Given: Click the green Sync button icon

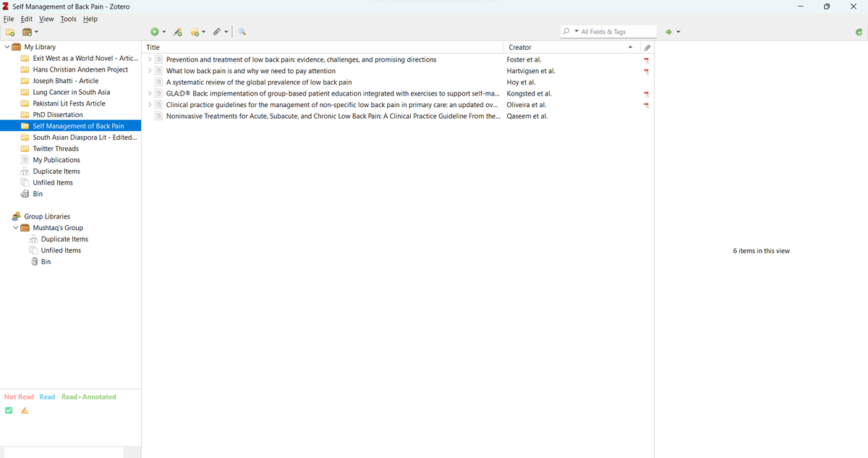Looking at the screenshot, I should [859, 32].
